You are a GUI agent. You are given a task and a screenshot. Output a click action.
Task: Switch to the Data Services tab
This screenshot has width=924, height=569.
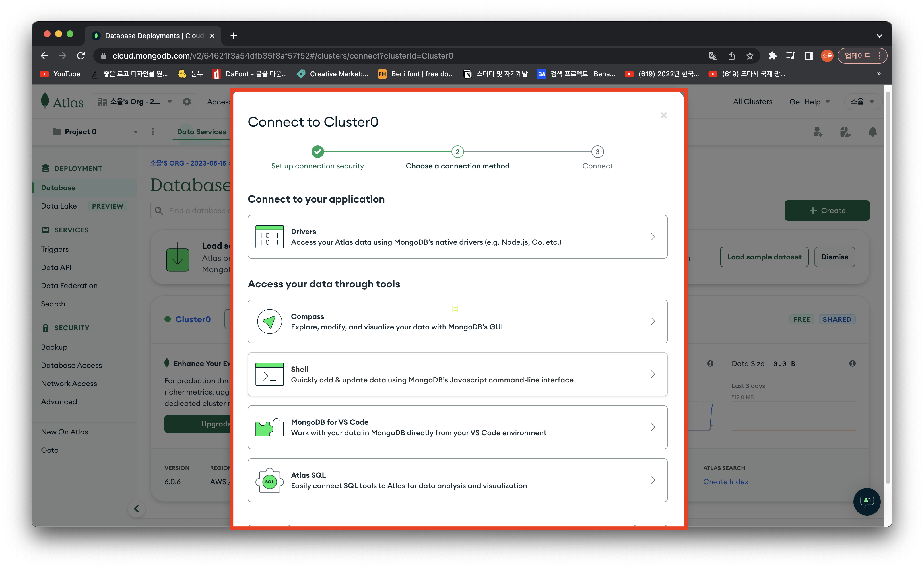coord(201,132)
